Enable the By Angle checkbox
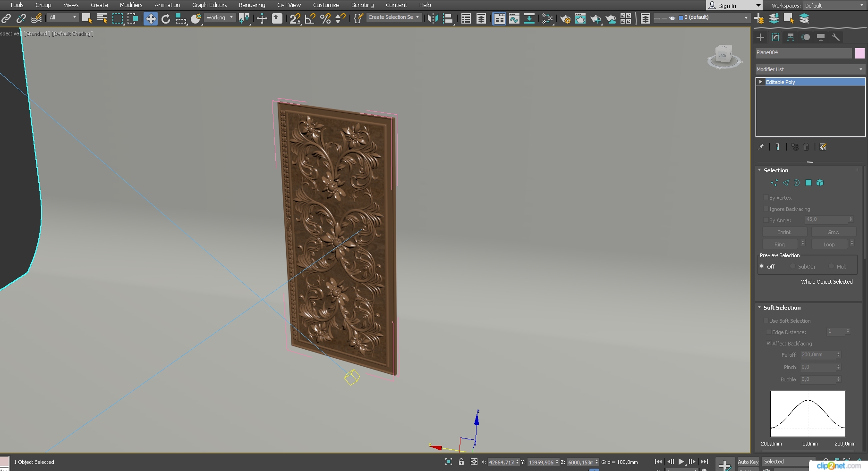Image resolution: width=868 pixels, height=471 pixels. (x=766, y=220)
